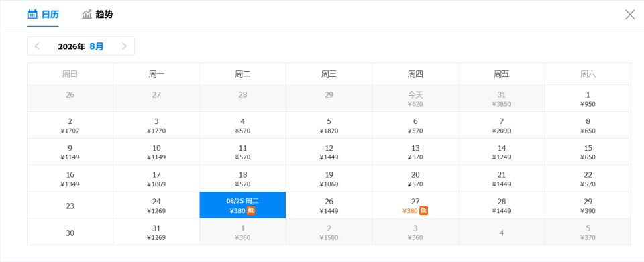Image resolution: width=644 pixels, height=262 pixels.
Task: Select 今天 priced ¥620
Action: [x=415, y=99]
